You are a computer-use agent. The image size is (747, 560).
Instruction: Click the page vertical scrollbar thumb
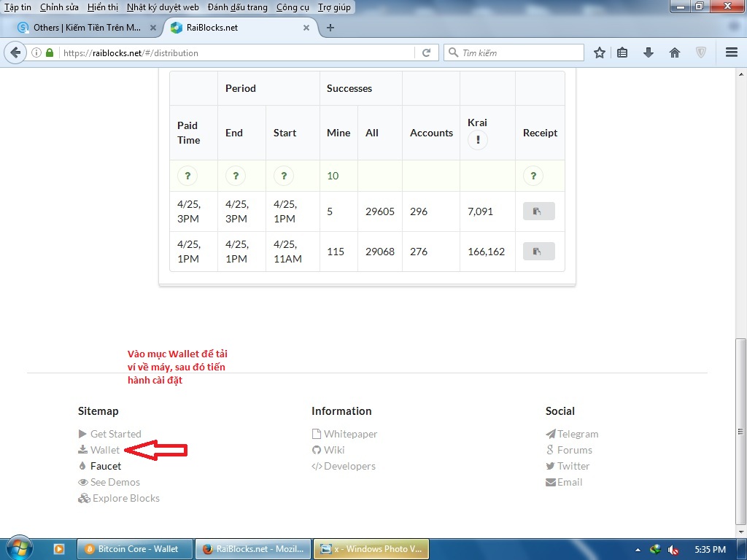740,432
